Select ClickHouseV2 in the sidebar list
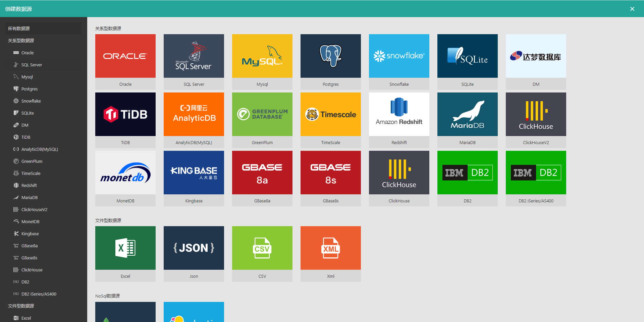Image resolution: width=644 pixels, height=322 pixels. pyautogui.click(x=44, y=209)
